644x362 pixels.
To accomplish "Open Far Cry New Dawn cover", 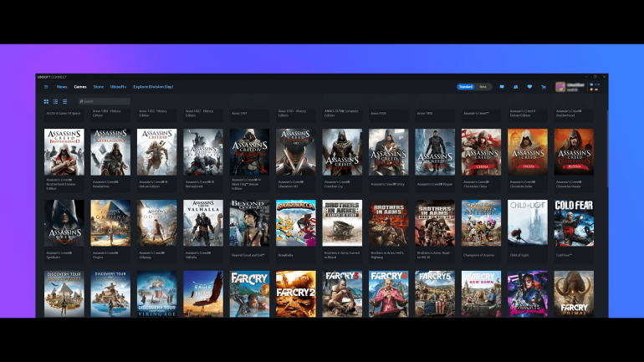I will pos(482,294).
